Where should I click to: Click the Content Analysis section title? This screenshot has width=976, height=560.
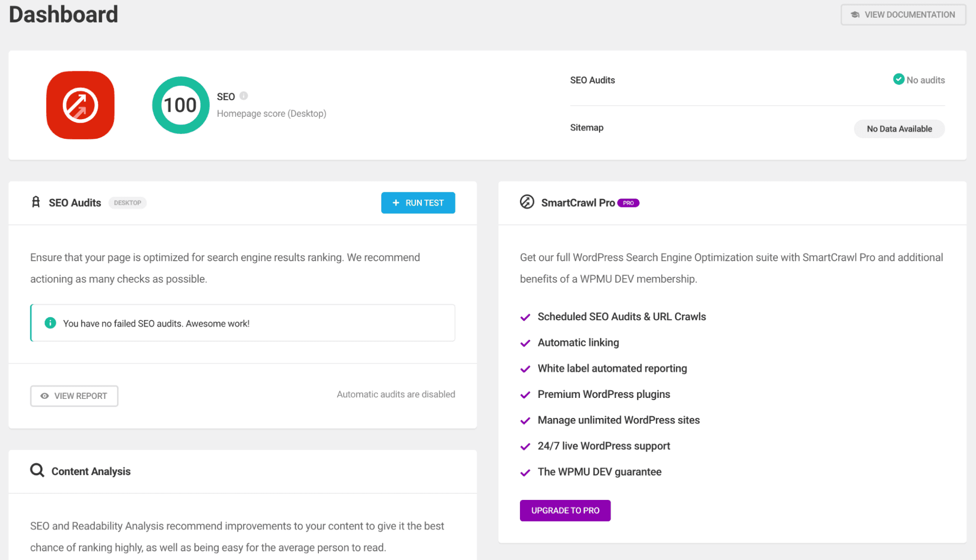(x=91, y=471)
